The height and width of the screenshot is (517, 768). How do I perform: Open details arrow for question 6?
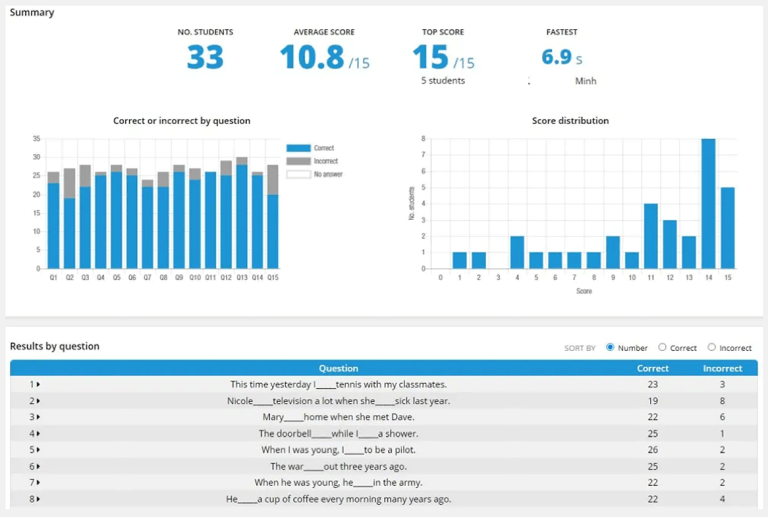pyautogui.click(x=35, y=466)
